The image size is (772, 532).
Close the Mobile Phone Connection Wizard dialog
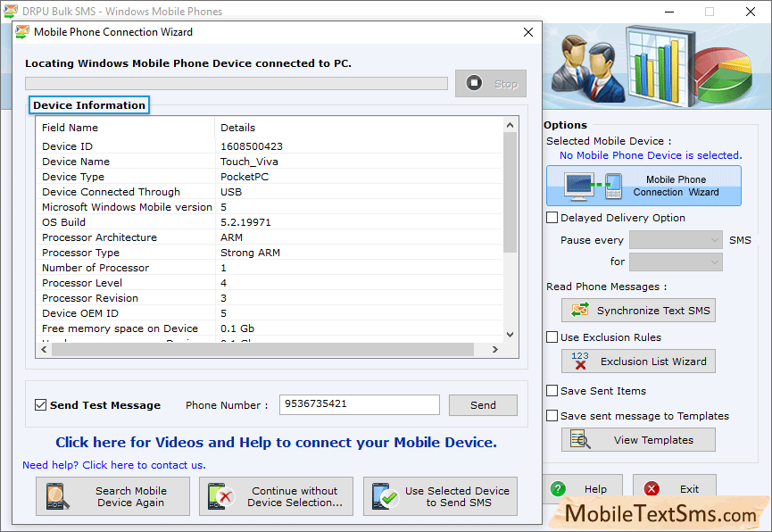[x=528, y=32]
